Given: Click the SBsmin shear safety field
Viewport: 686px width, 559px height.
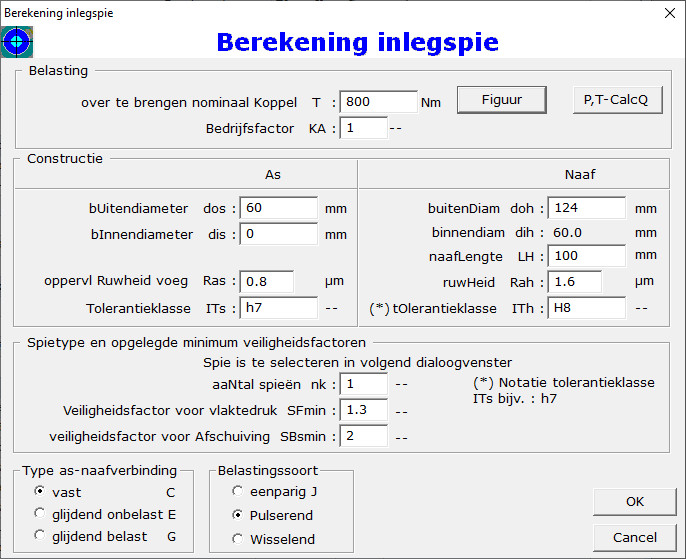Looking at the screenshot, I should point(364,436).
